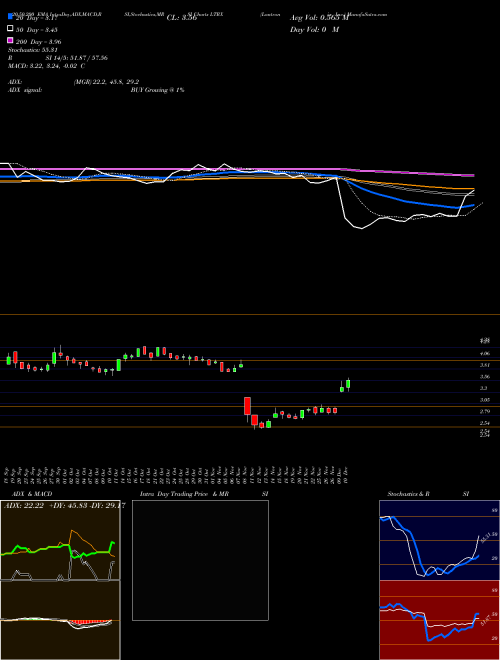Click the 'MACD: 3.22, 3.24, -0.02' line
This screenshot has height=660, width=500.
coord(46,66)
